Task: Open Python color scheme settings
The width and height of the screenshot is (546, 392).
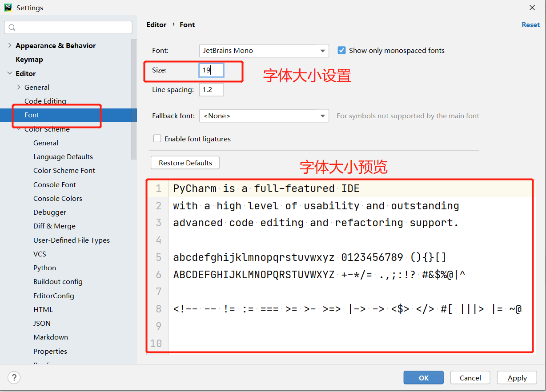Action: pos(44,268)
